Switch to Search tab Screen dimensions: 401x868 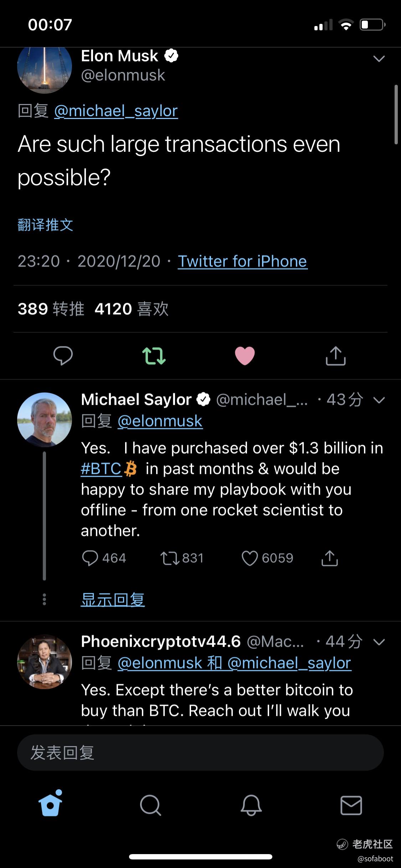point(150,805)
